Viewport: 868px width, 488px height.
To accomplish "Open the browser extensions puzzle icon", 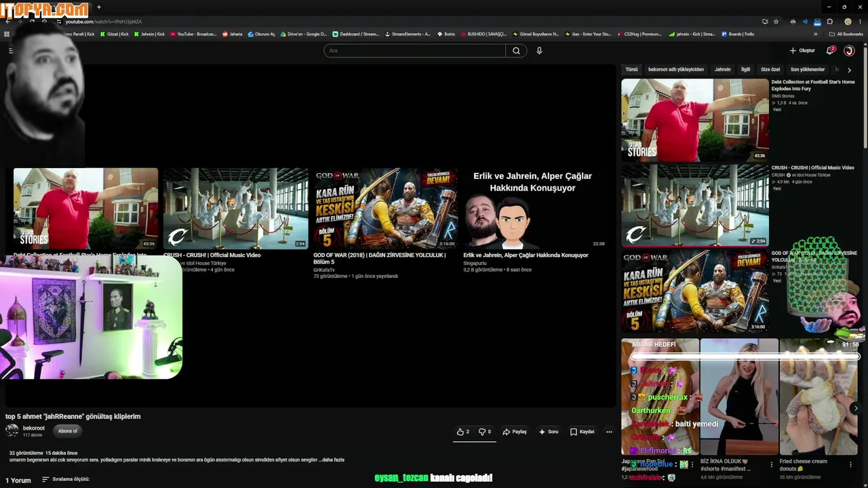I will [829, 22].
